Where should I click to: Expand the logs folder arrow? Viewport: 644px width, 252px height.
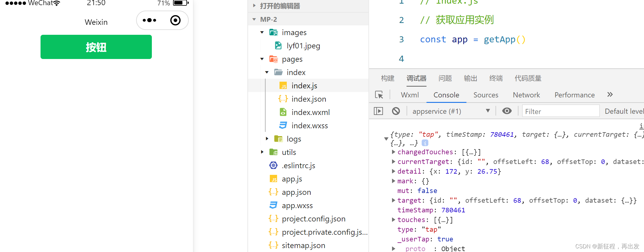click(267, 139)
